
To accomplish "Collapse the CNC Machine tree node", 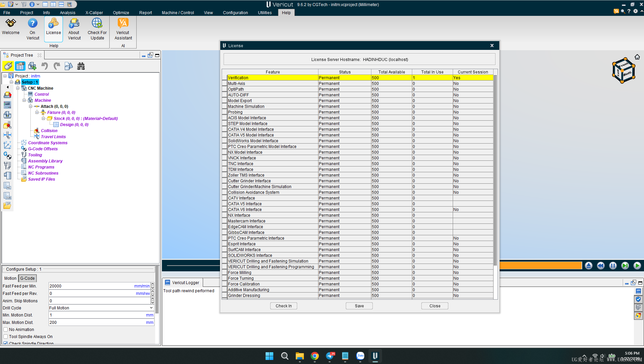I will 18,88.
